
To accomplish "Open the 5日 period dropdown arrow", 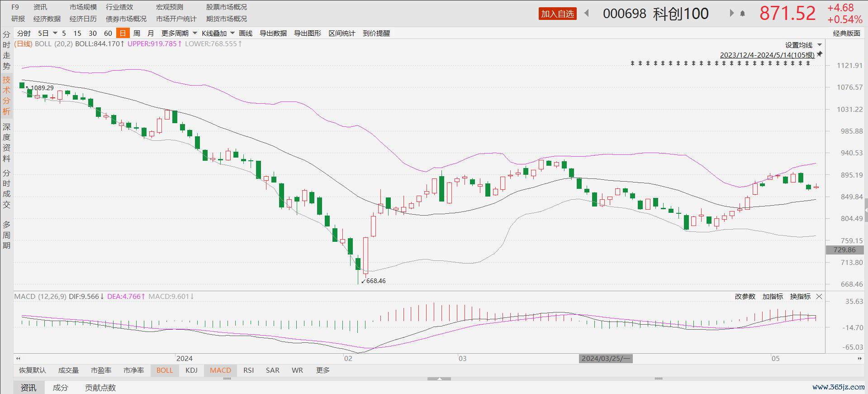I will 55,33.
